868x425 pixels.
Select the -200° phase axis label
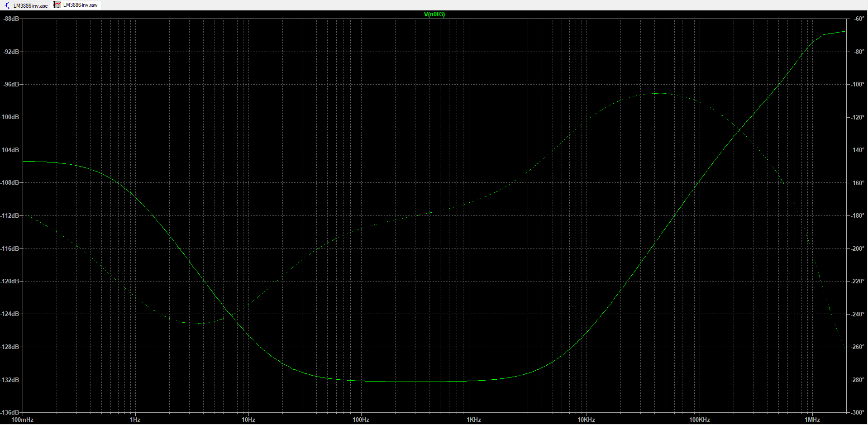[858, 248]
